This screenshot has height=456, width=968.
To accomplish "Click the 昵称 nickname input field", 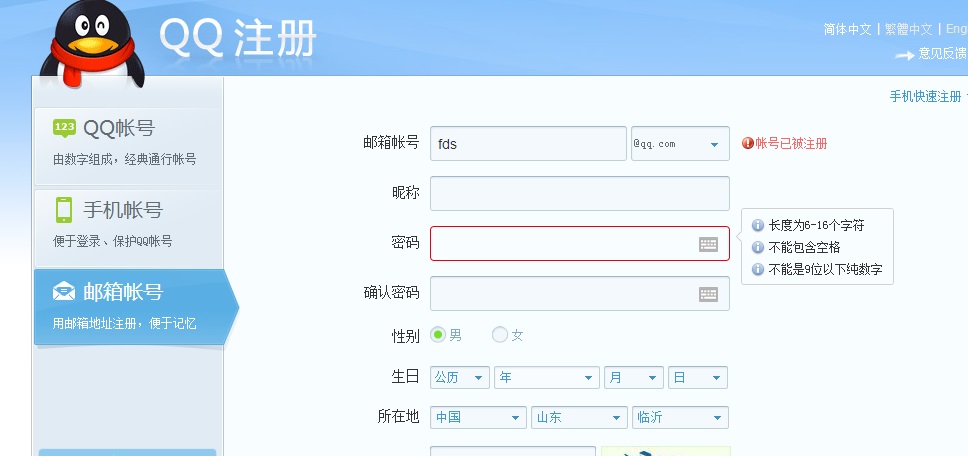I will tap(580, 193).
